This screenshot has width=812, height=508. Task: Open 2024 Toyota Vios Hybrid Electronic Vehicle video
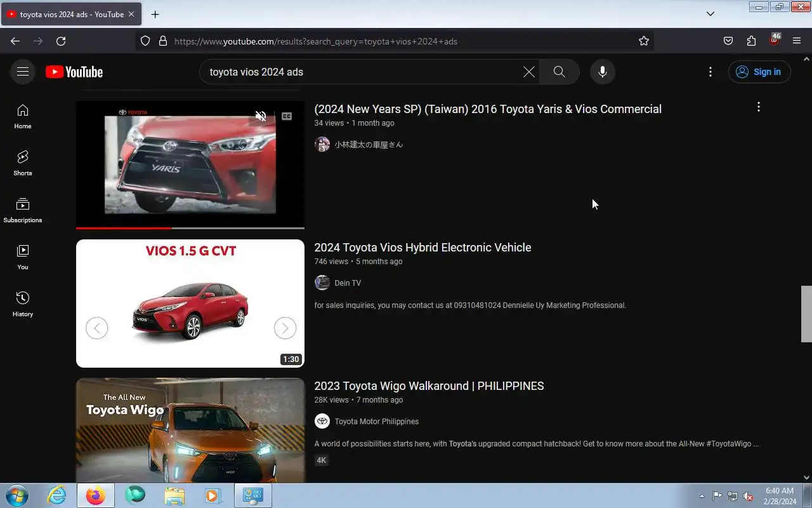click(422, 247)
